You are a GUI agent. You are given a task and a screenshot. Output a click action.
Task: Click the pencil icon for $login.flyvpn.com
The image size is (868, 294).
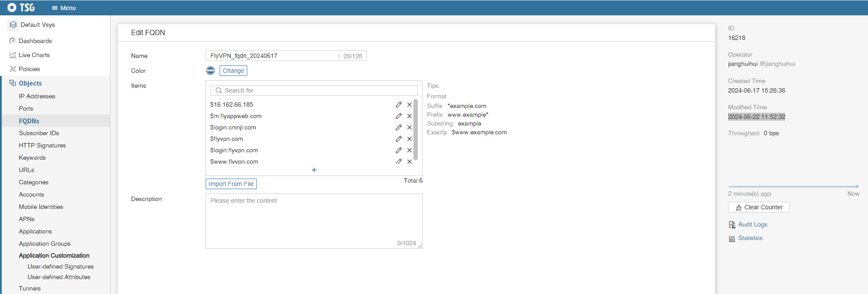click(398, 151)
